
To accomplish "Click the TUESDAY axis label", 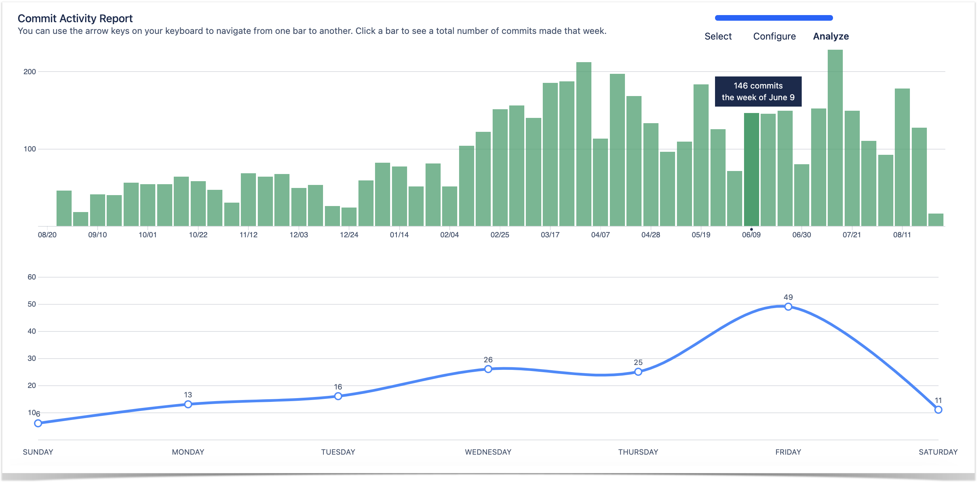I will pyautogui.click(x=338, y=452).
